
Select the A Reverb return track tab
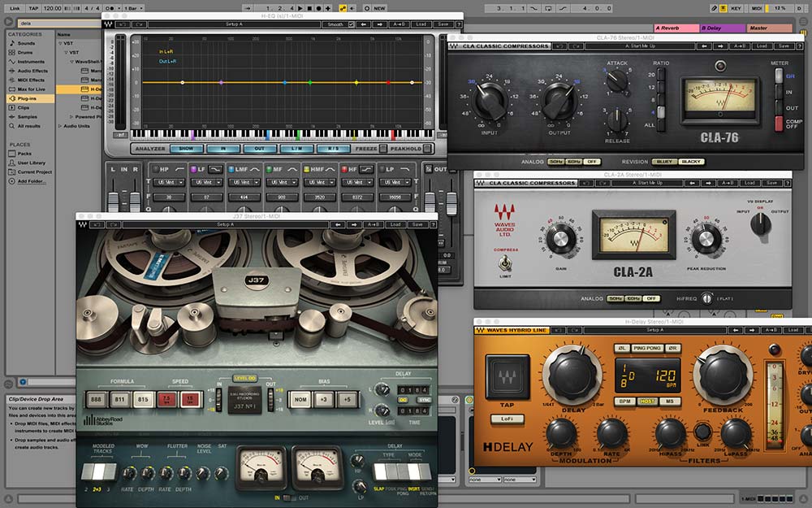click(676, 28)
